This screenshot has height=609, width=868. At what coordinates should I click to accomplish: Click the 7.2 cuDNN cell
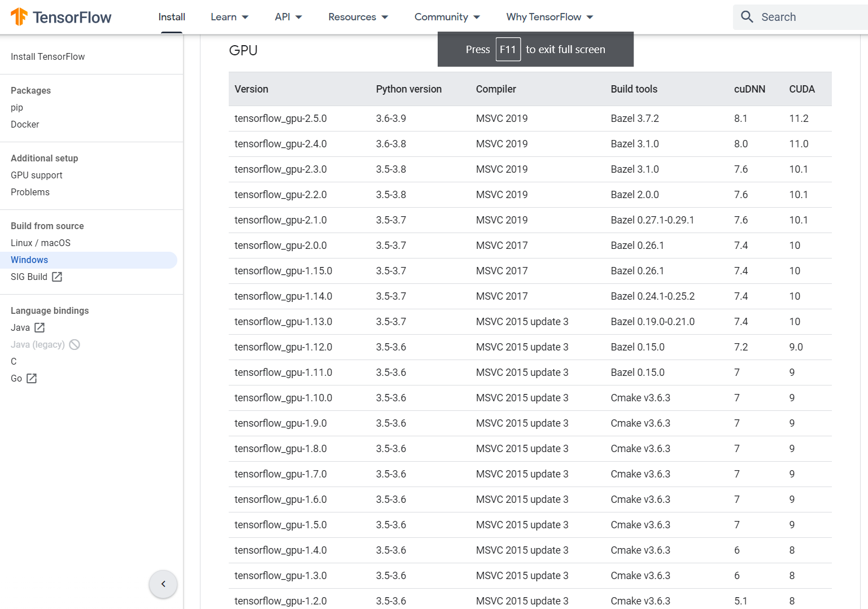[x=741, y=347]
